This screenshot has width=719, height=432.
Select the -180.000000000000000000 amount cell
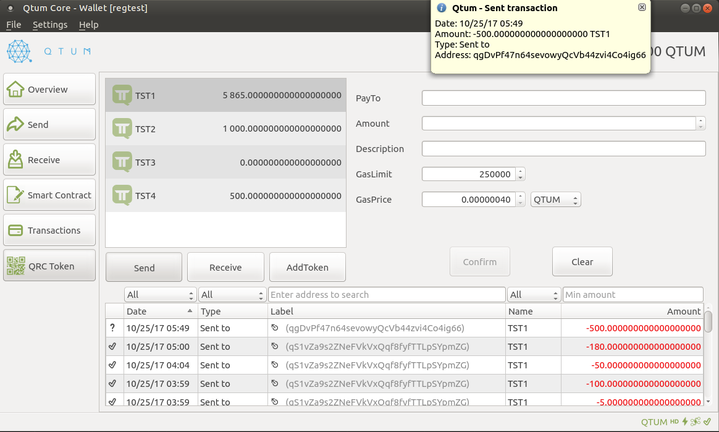tap(633, 347)
